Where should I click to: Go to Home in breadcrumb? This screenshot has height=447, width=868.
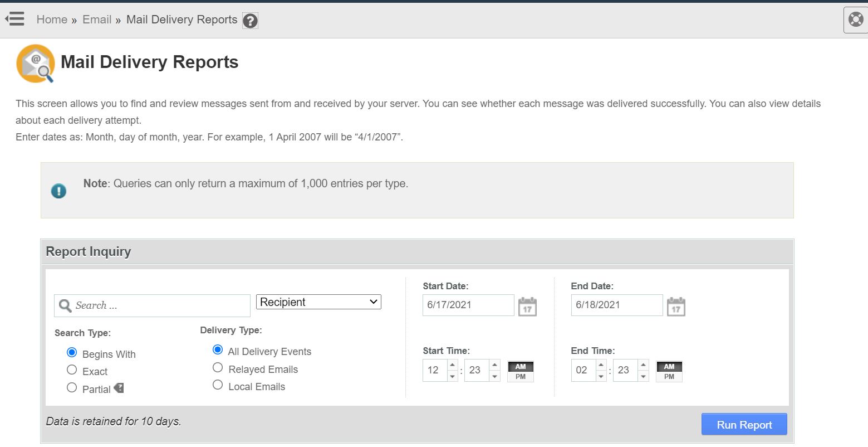click(x=52, y=20)
